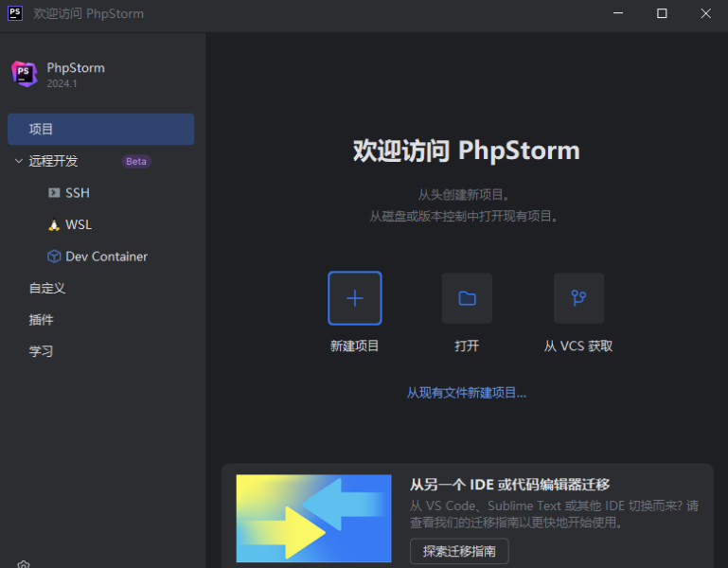
Task: Click the 新建项目 label
Action: point(354,346)
